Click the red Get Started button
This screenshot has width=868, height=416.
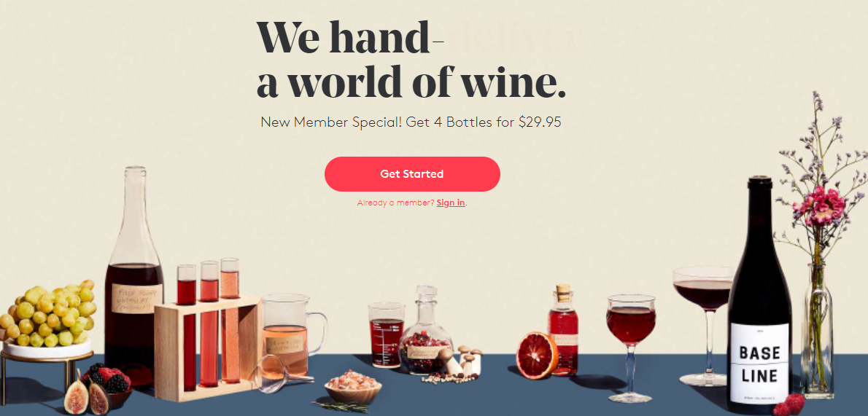tap(412, 173)
